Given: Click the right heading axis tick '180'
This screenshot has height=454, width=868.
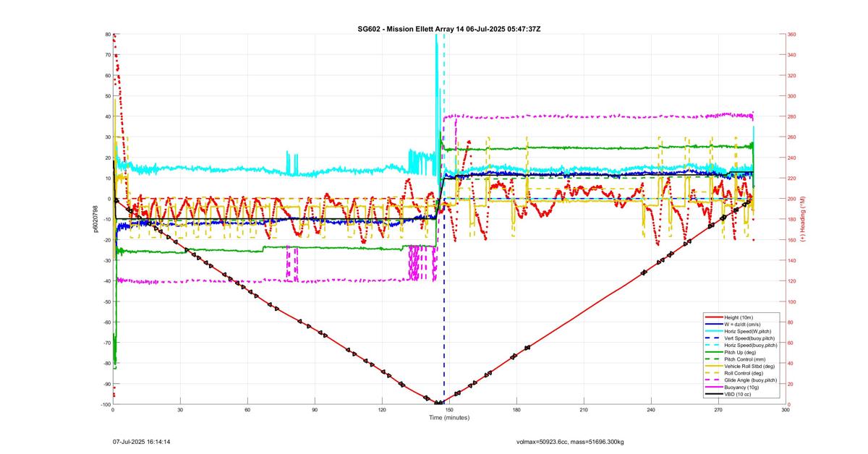Looking at the screenshot, I should [792, 219].
